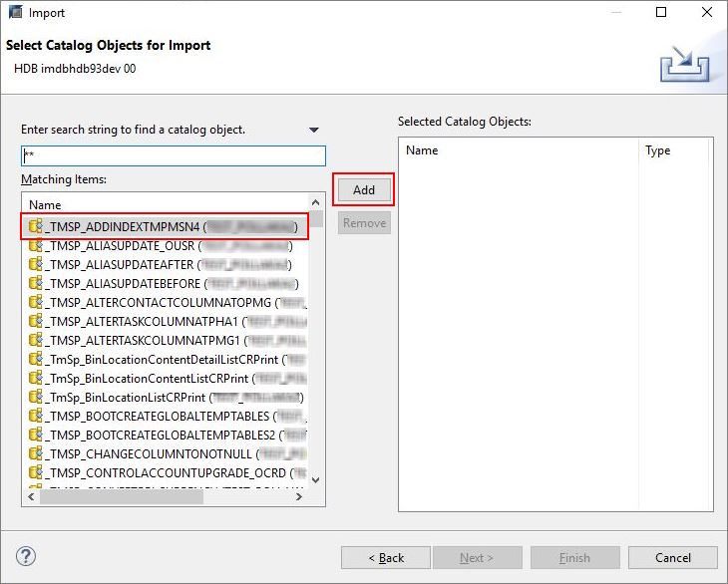Click icon beside _TMSP_ALIASUPDATEAFTER

(x=36, y=264)
